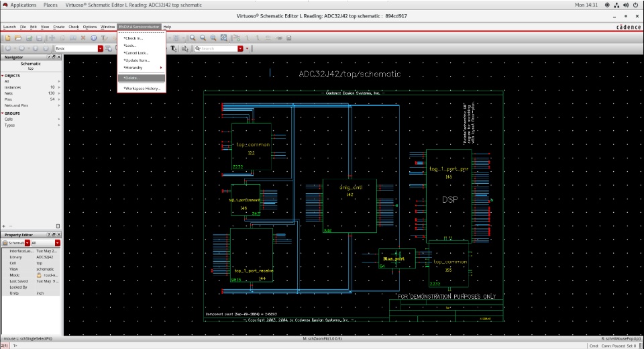Click the Save floppy disk icon
The width and height of the screenshot is (644, 349).
click(x=39, y=38)
